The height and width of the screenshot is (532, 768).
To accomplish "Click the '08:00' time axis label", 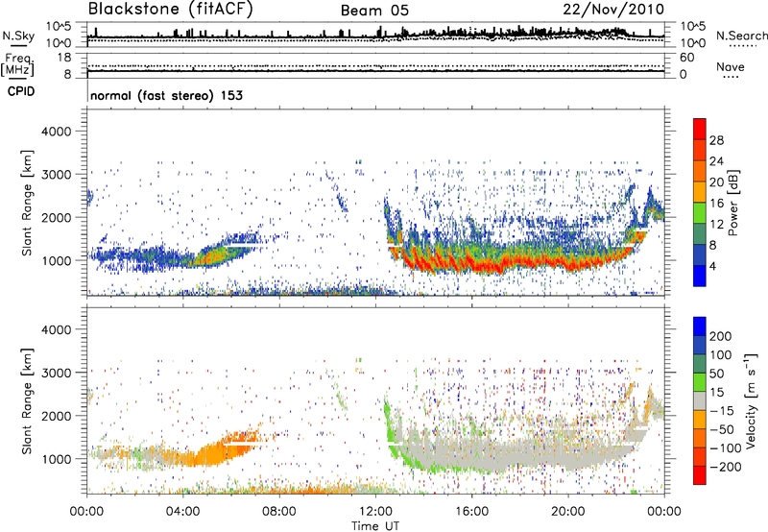I will [x=279, y=512].
